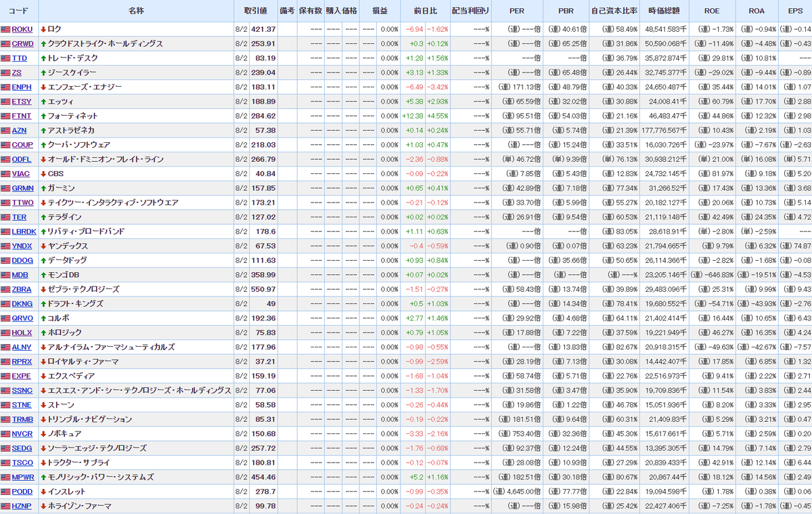Click ENPH's change value -6.49

tap(415, 87)
